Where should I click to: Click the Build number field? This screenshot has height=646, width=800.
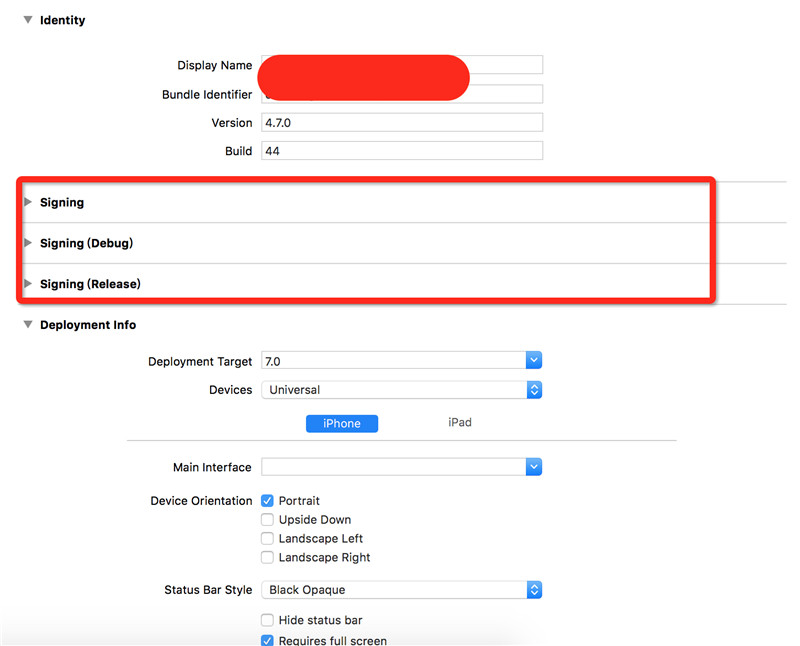(401, 151)
